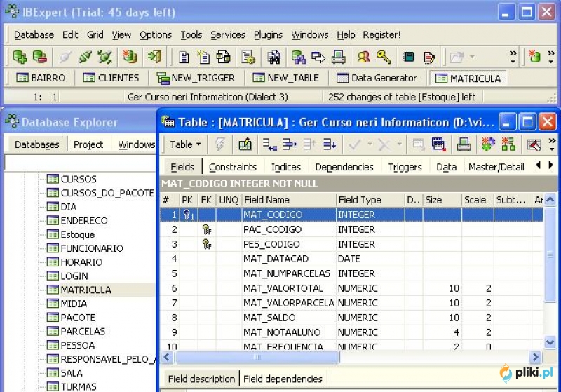Switch to the NEW_TRIGGER window button
The image size is (561, 392).
(x=196, y=78)
